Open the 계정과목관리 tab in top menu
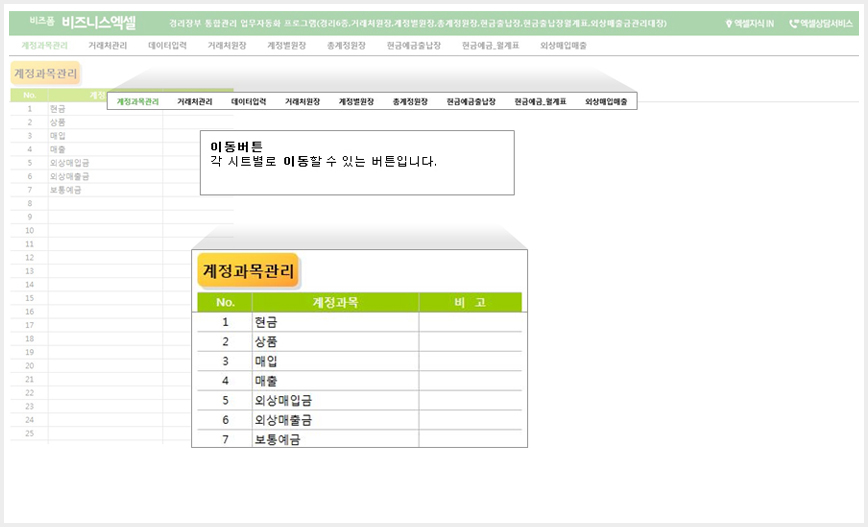This screenshot has height=527, width=868. tap(44, 45)
